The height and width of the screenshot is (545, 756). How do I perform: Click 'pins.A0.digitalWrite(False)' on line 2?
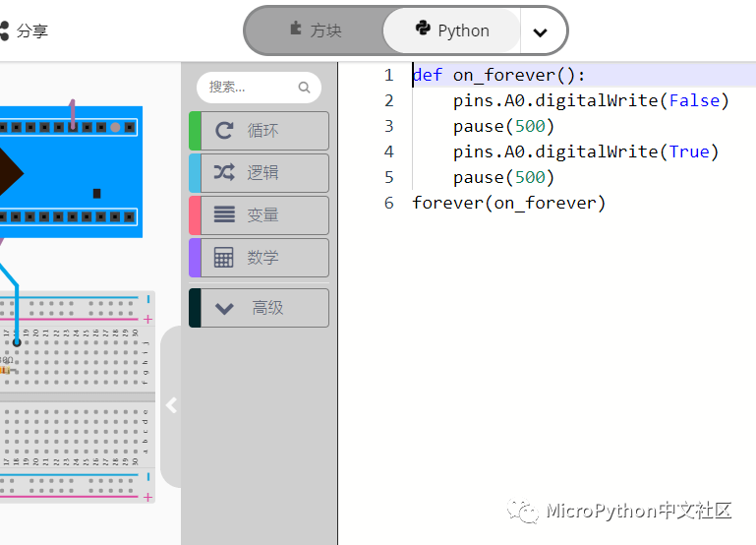591,100
